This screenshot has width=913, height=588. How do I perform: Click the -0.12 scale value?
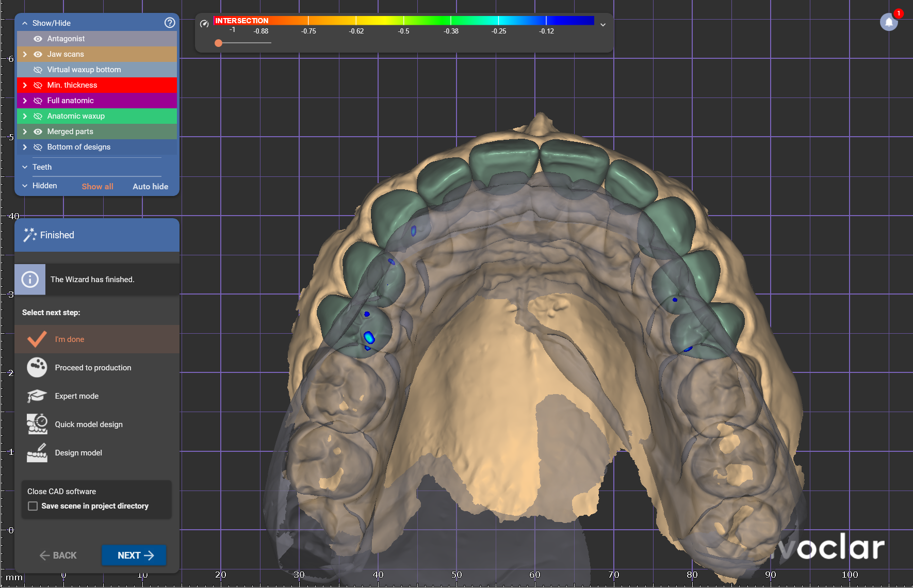click(x=547, y=31)
